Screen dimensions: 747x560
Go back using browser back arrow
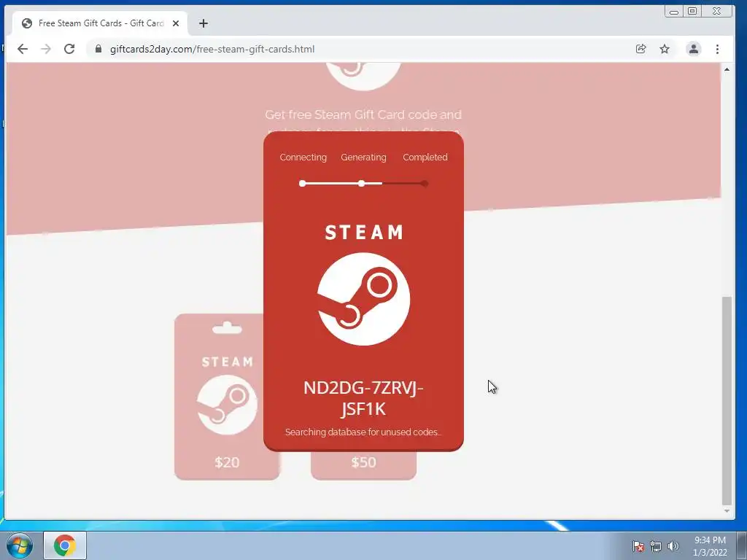tap(23, 49)
